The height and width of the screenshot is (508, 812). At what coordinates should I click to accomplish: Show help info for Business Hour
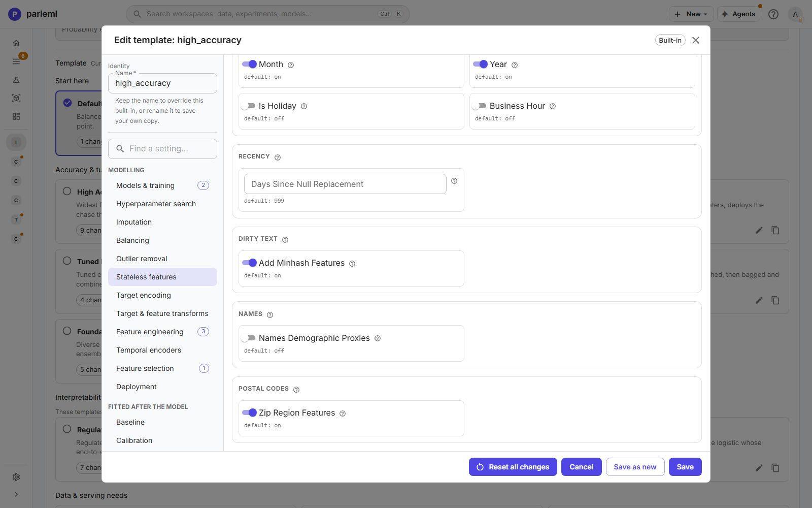[553, 106]
